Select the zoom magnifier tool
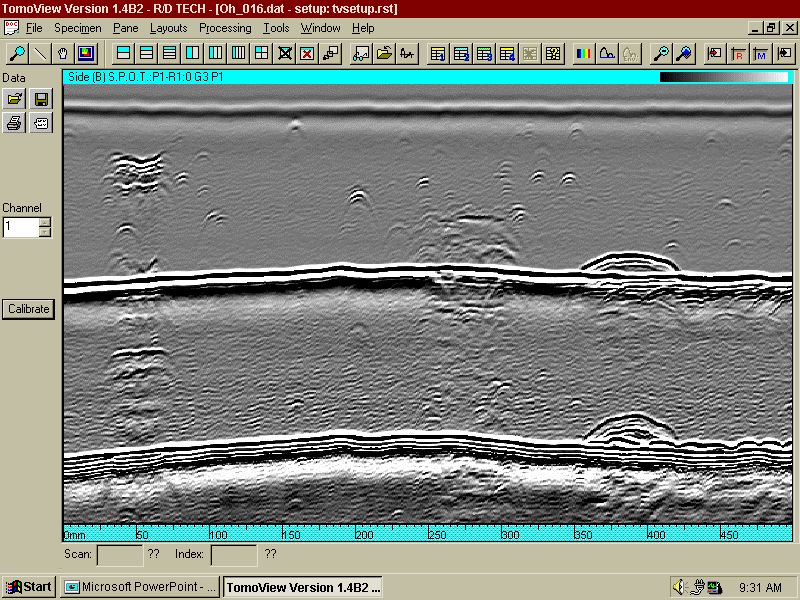 tap(18, 53)
